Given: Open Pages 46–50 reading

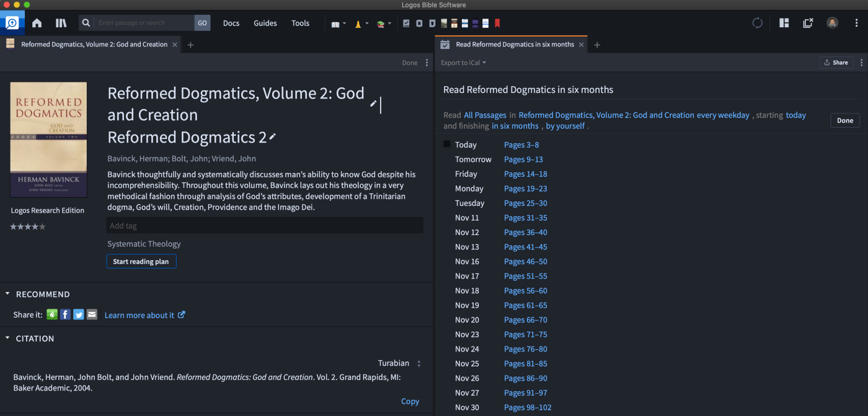Looking at the screenshot, I should coord(526,262).
